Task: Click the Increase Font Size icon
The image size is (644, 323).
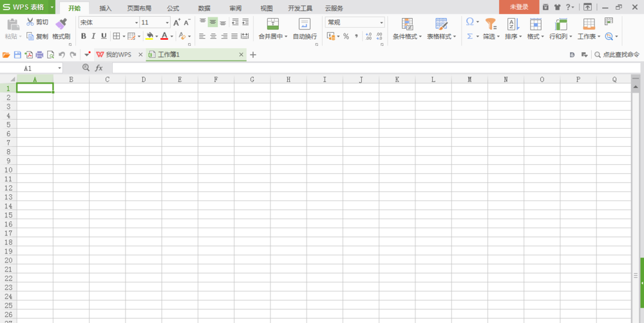Action: click(176, 23)
